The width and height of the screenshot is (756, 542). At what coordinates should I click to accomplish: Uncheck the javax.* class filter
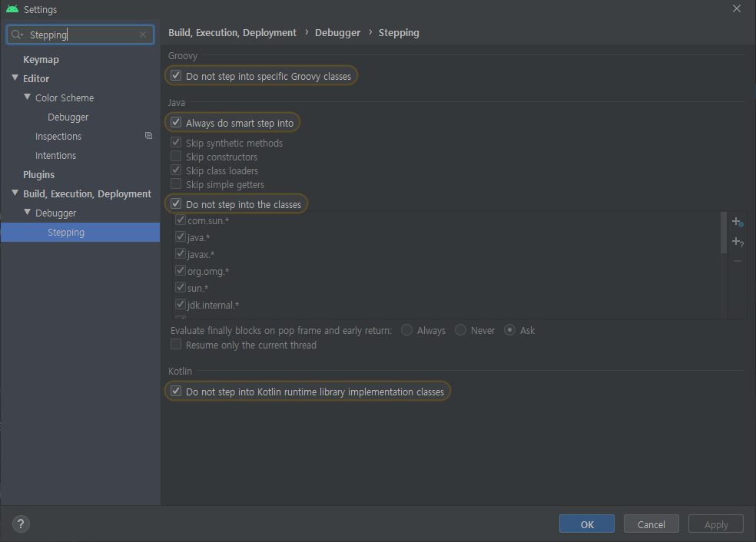[x=181, y=254]
